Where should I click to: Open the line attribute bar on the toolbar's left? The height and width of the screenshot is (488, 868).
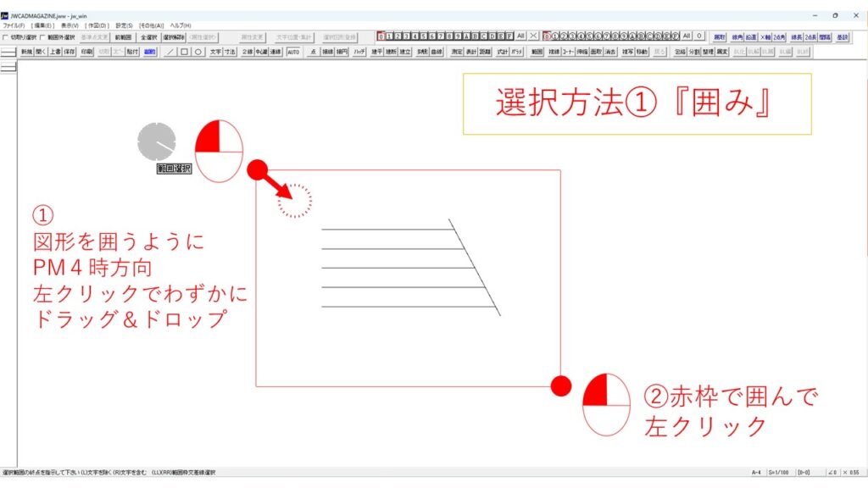pos(8,52)
